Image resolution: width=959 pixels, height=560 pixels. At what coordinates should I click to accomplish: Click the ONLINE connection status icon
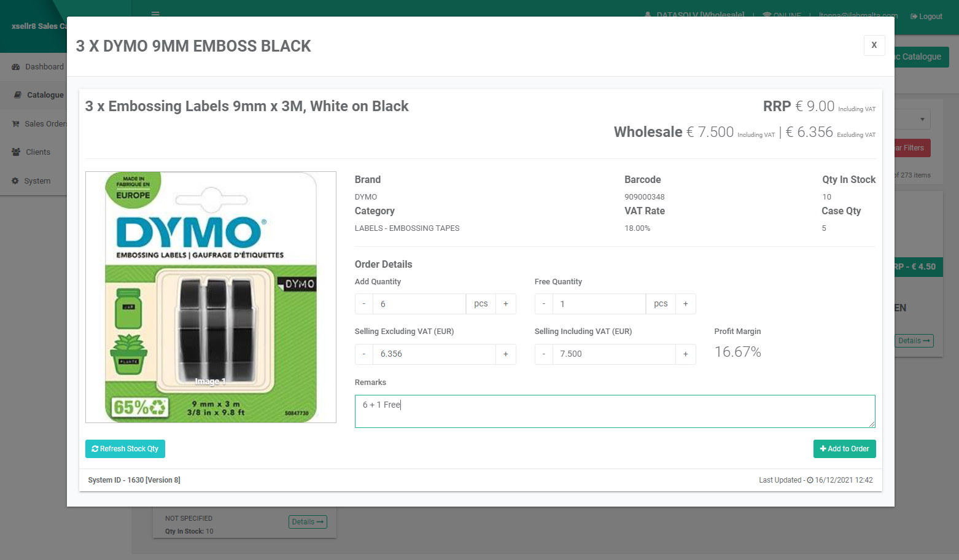coord(766,16)
